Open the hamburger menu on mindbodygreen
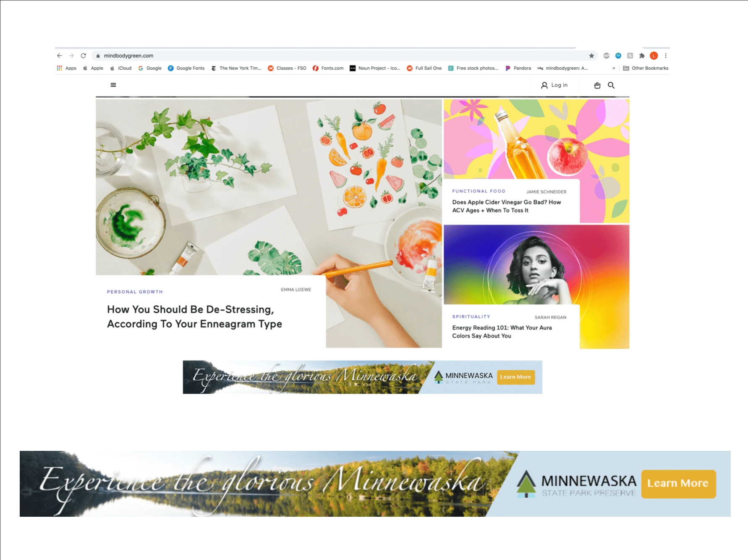This screenshot has width=748, height=560. (x=113, y=85)
